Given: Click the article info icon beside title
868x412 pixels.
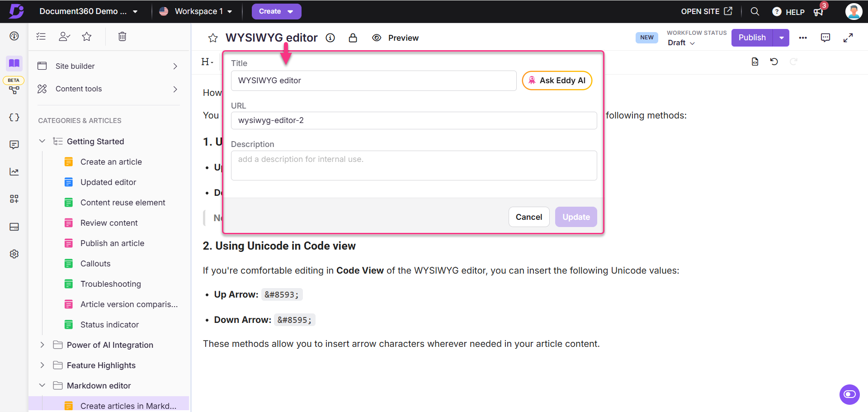Looking at the screenshot, I should (330, 38).
